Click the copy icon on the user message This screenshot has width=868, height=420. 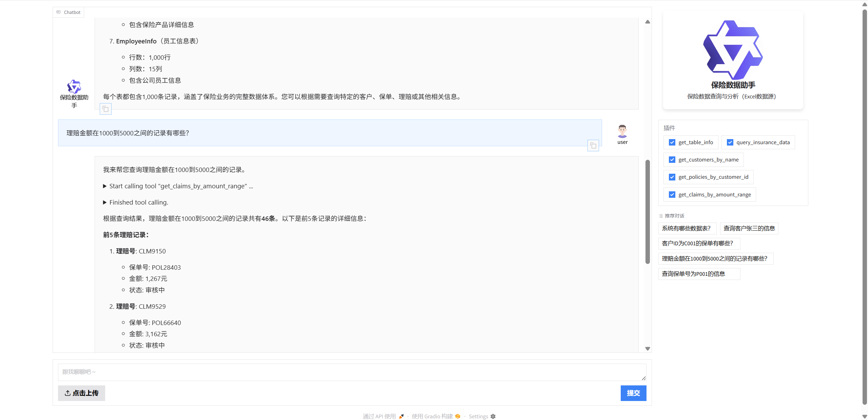[x=593, y=145]
